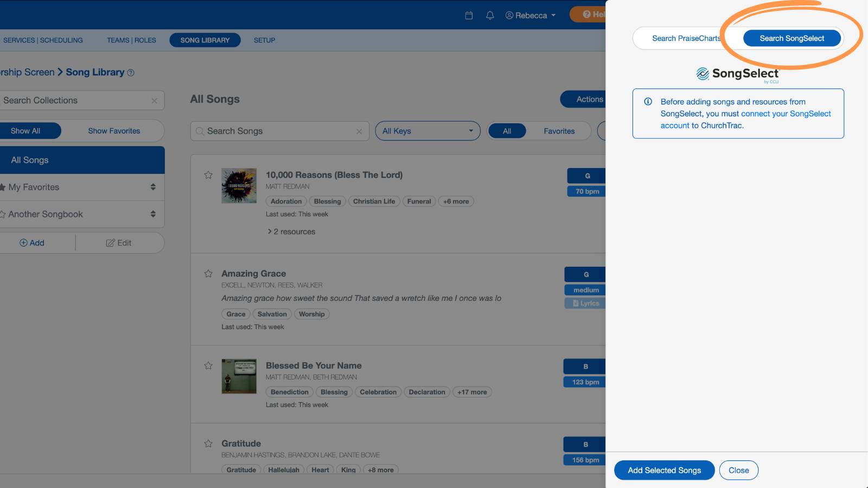Open the Amazing Grace song title
Image resolution: width=868 pixels, height=488 pixels.
pyautogui.click(x=253, y=273)
